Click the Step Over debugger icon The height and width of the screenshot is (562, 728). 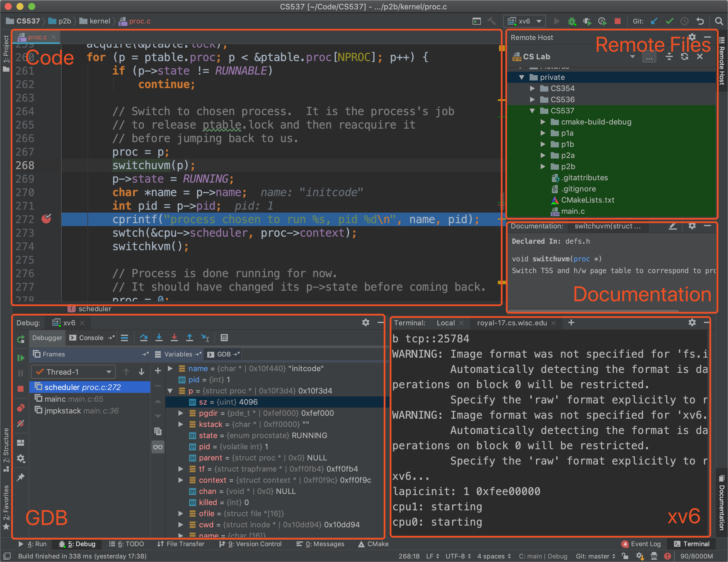pos(144,338)
